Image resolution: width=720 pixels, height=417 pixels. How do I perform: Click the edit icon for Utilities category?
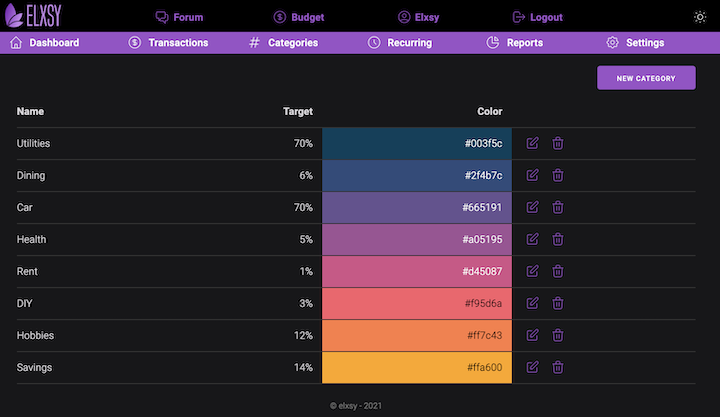coord(532,143)
